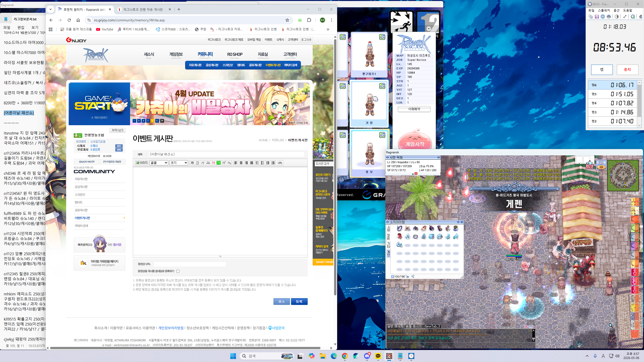644x362 pixels.
Task: Align text left in the post editor
Action: pos(236,163)
